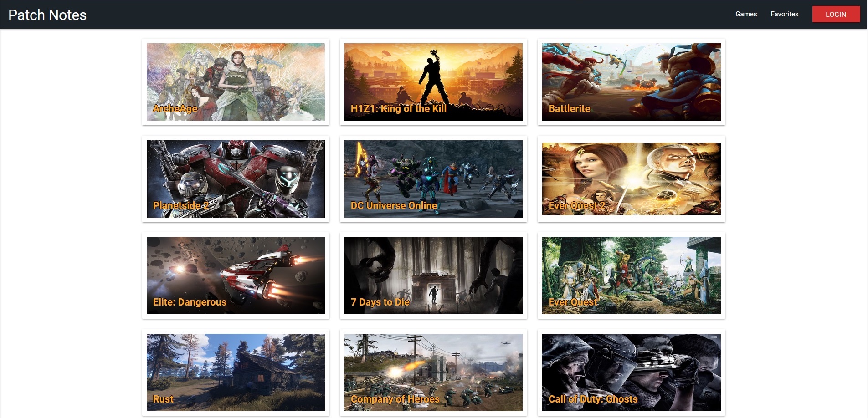View Planetside 2 patch notes card

coord(236,179)
